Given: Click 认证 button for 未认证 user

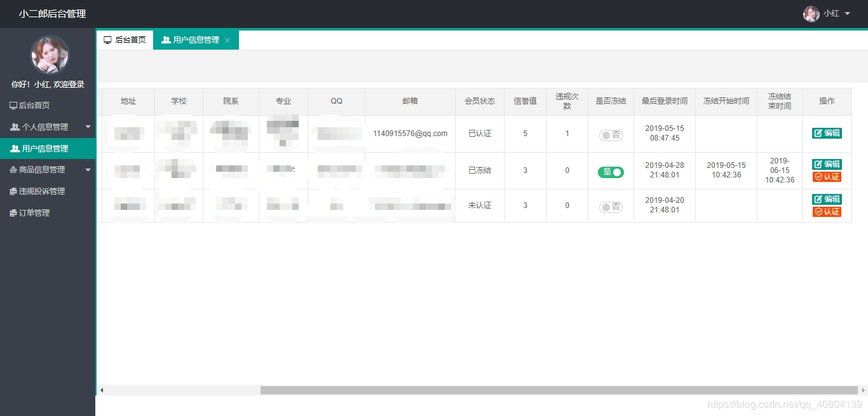Looking at the screenshot, I should pos(827,212).
